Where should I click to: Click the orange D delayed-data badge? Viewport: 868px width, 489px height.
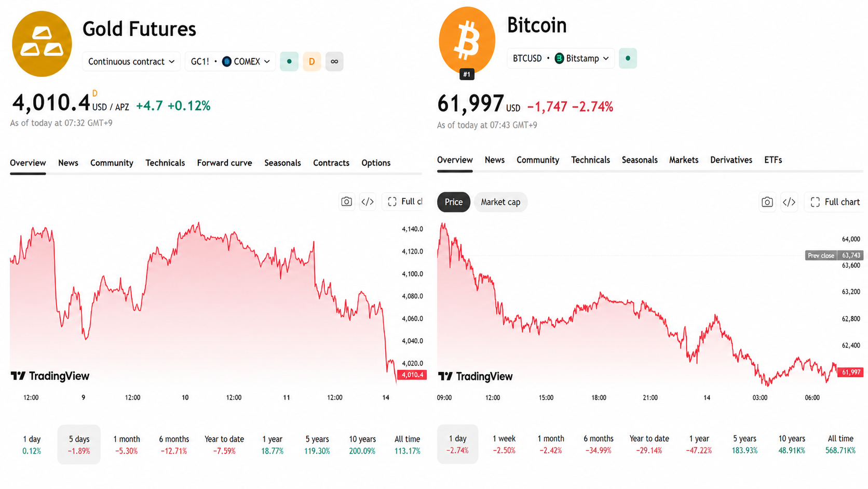311,61
